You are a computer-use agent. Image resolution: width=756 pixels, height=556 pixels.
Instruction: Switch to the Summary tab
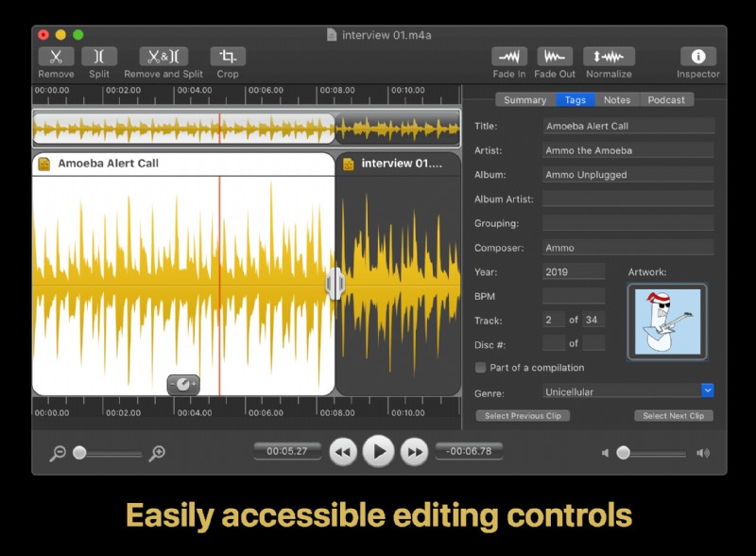pos(524,99)
